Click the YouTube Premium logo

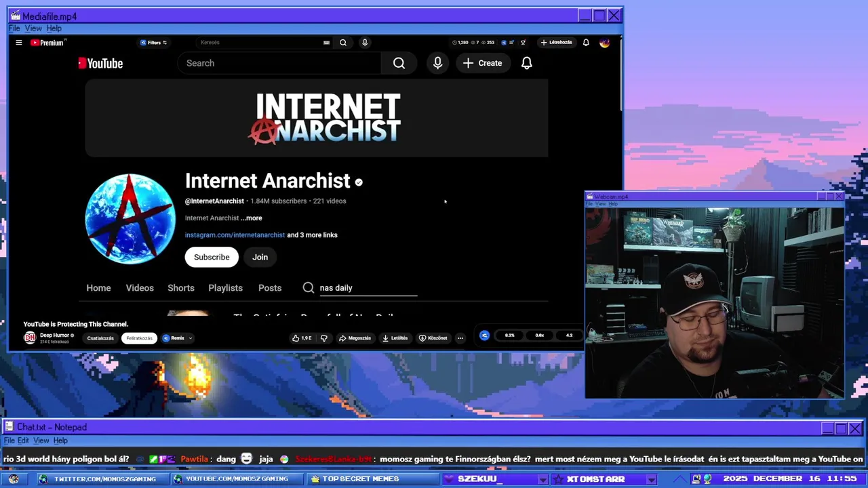pos(48,43)
